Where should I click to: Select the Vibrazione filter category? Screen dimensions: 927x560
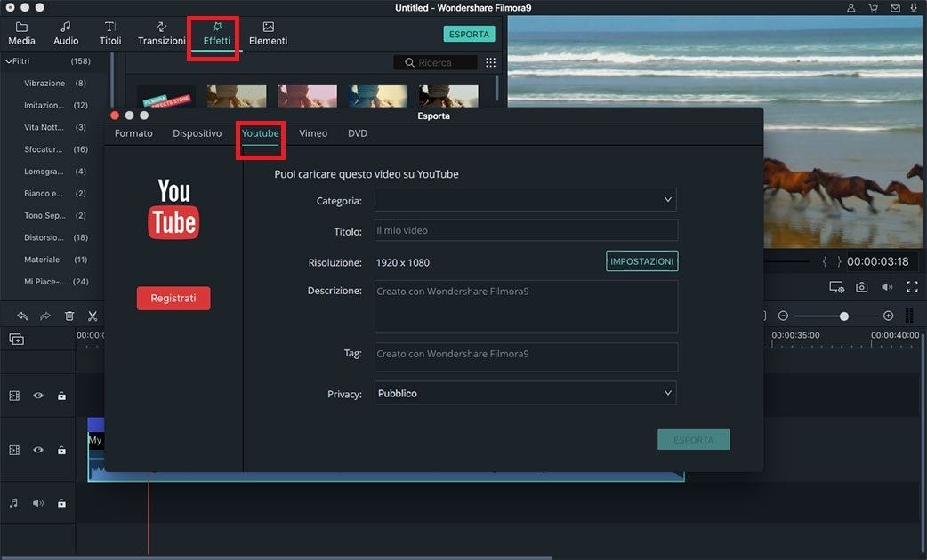click(55, 84)
